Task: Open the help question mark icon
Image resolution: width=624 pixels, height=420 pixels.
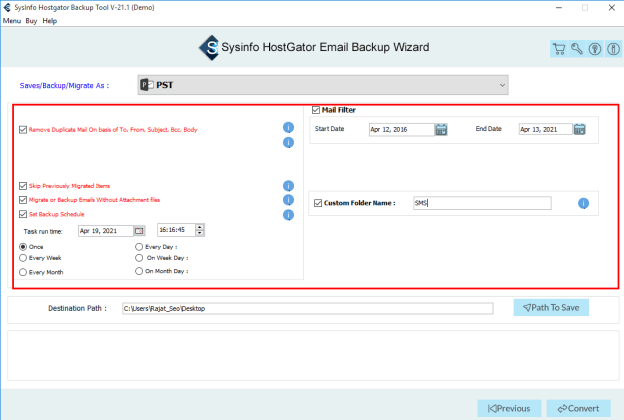Action: tap(595, 49)
